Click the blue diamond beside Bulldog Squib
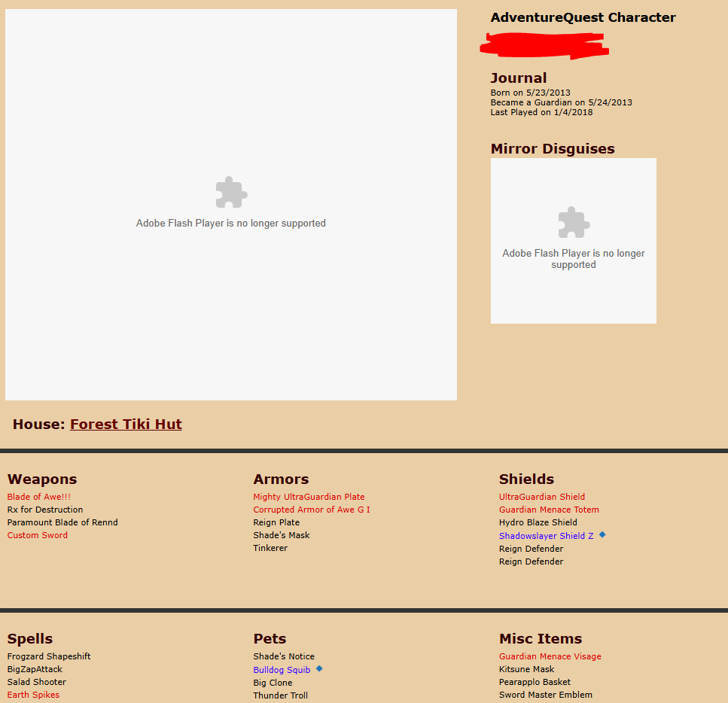This screenshot has height=703, width=728. click(319, 668)
